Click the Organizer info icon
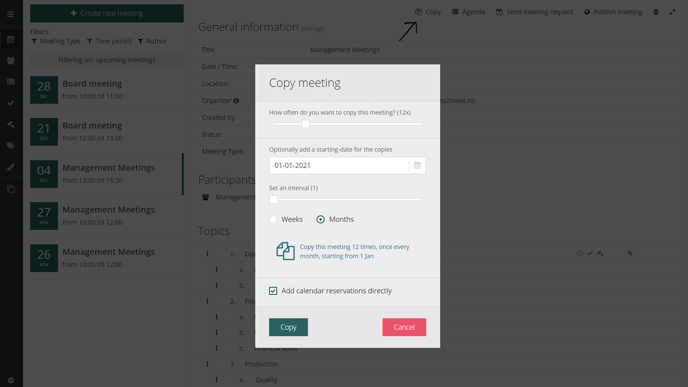Screen dimensions: 688x387 [x=236, y=100]
